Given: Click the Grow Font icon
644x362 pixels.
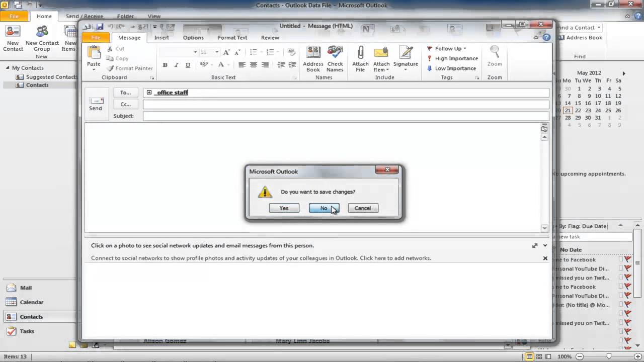Looking at the screenshot, I should tap(226, 52).
